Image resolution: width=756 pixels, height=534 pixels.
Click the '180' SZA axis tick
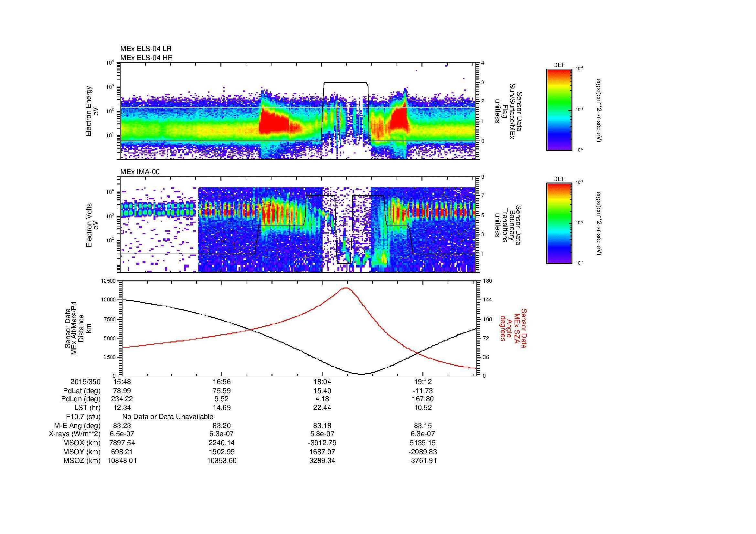pyautogui.click(x=487, y=281)
